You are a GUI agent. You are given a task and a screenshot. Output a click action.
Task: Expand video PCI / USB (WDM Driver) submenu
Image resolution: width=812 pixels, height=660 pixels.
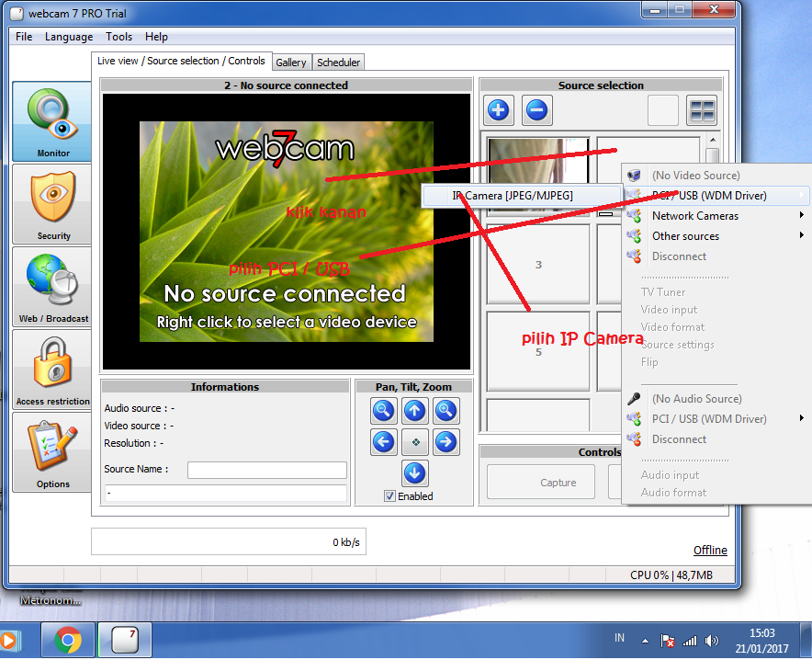(x=716, y=195)
